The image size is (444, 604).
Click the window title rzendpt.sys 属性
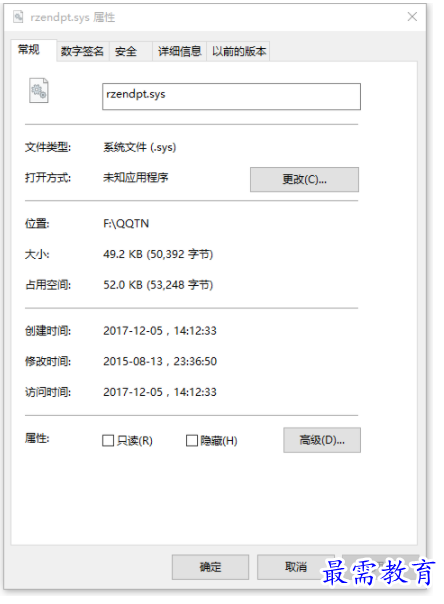(72, 17)
